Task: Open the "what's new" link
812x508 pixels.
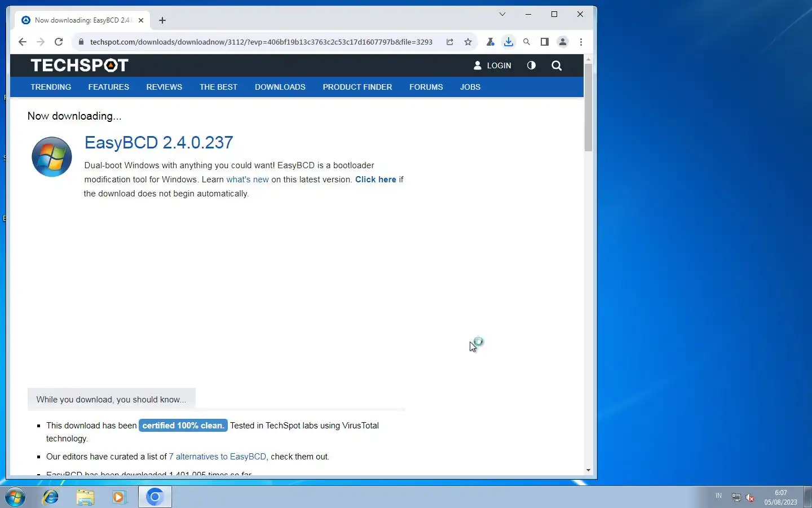Action: point(248,179)
